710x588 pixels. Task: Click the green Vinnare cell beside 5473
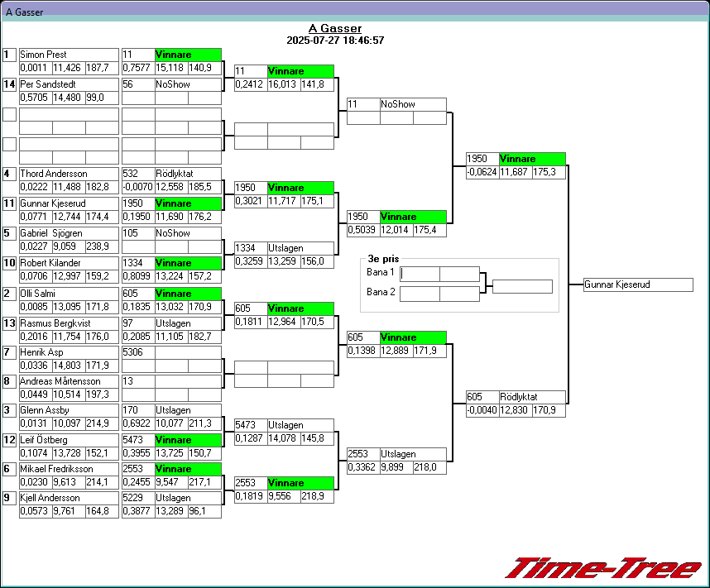(188, 440)
